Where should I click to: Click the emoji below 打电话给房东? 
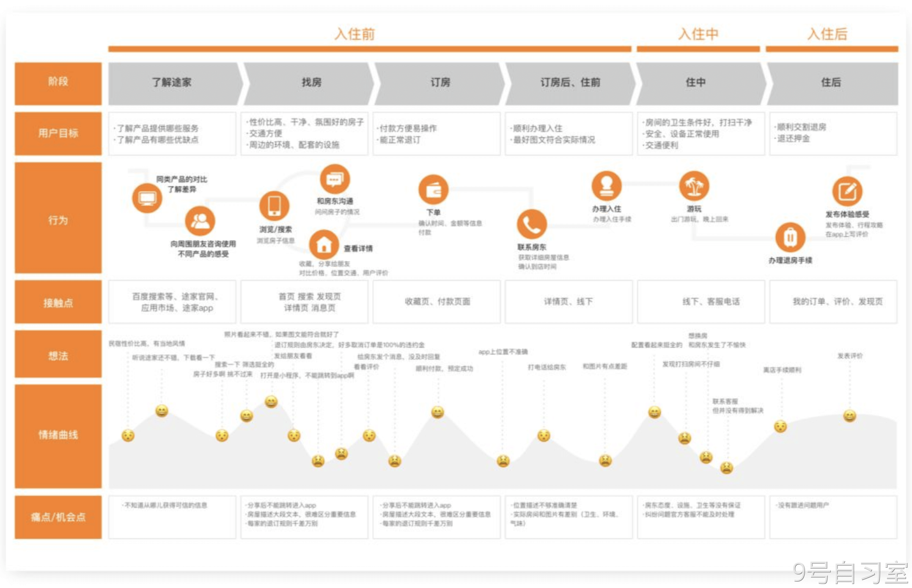click(544, 435)
